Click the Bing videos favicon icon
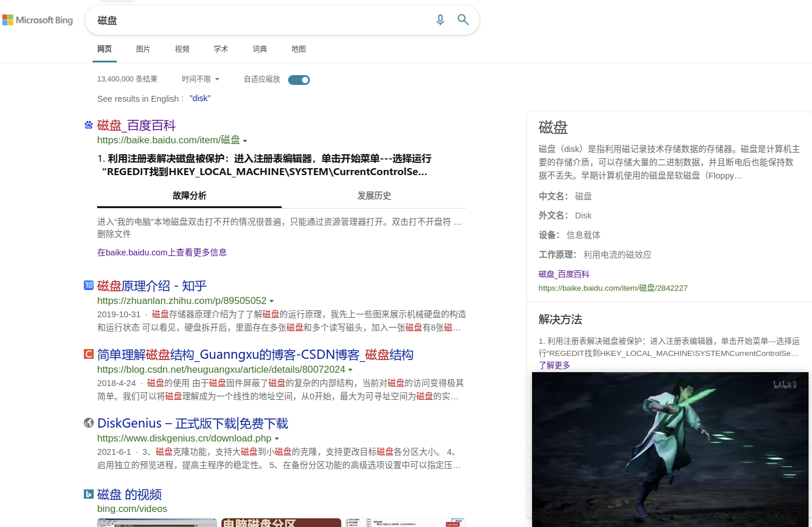 [x=88, y=494]
